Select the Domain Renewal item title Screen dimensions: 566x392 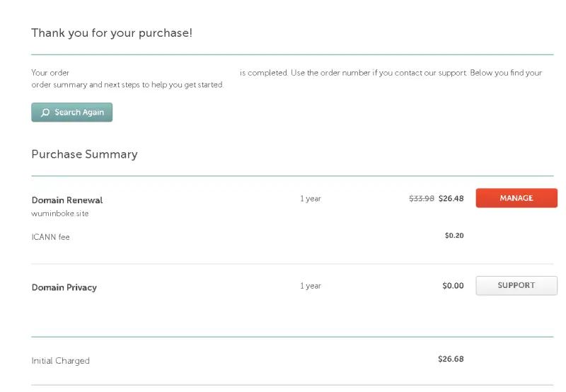pos(67,200)
